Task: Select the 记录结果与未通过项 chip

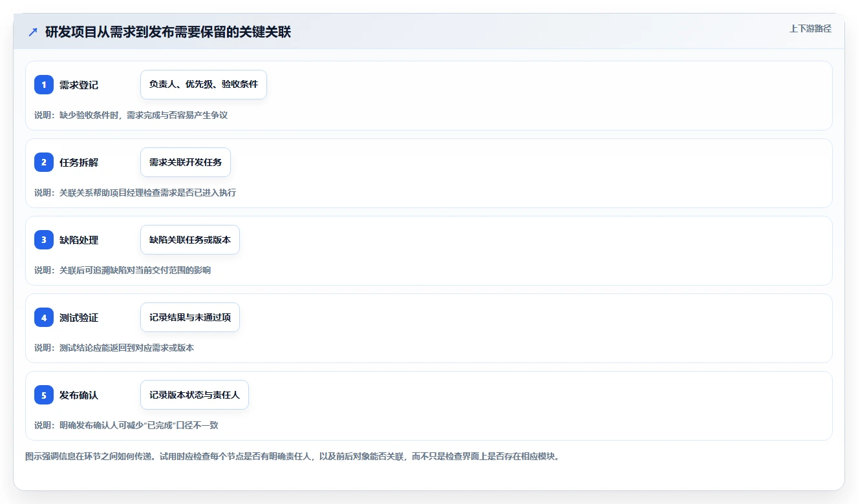Action: (190, 317)
